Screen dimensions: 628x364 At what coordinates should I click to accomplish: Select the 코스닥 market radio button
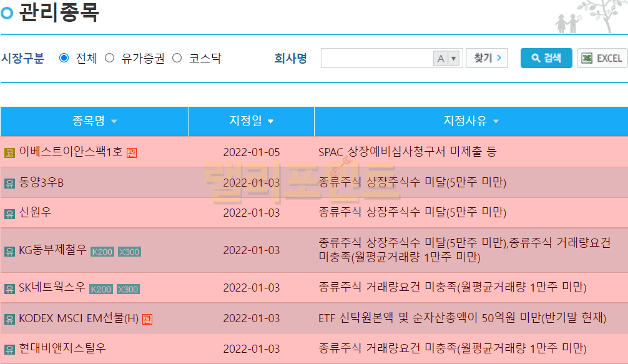177,58
